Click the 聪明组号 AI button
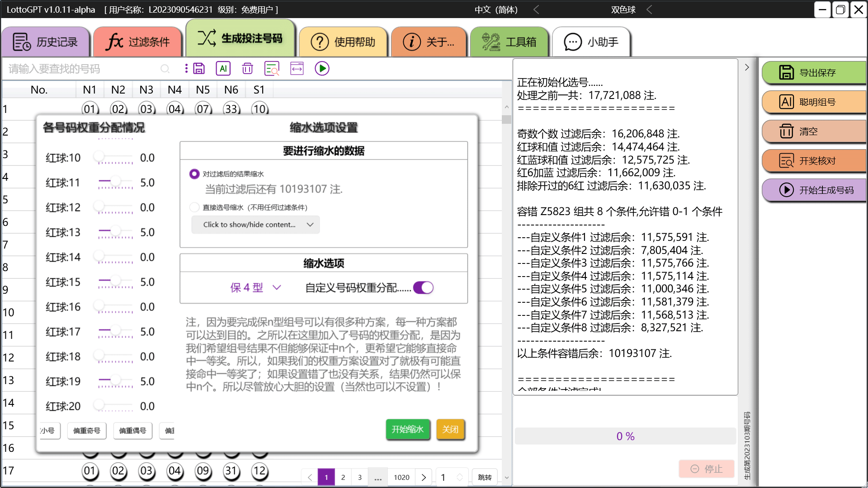The width and height of the screenshot is (868, 488). coord(814,102)
